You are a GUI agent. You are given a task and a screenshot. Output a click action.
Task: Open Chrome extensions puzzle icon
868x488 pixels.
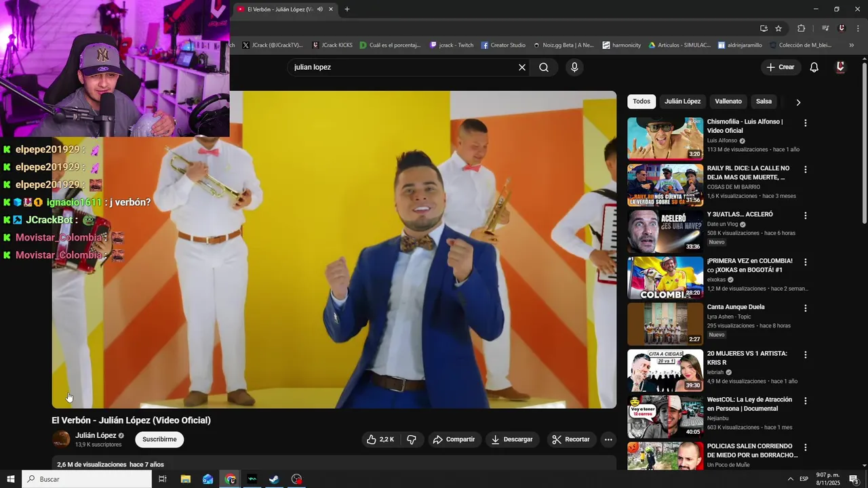[x=801, y=28]
